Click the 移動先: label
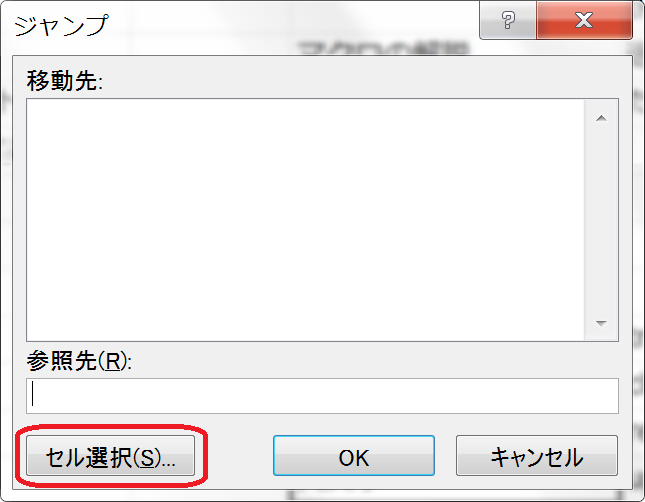This screenshot has width=645, height=502. point(65,80)
